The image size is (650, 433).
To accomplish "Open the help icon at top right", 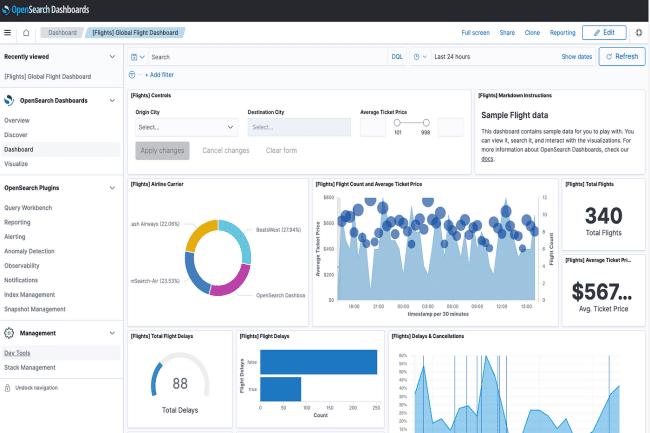I will click(x=639, y=32).
